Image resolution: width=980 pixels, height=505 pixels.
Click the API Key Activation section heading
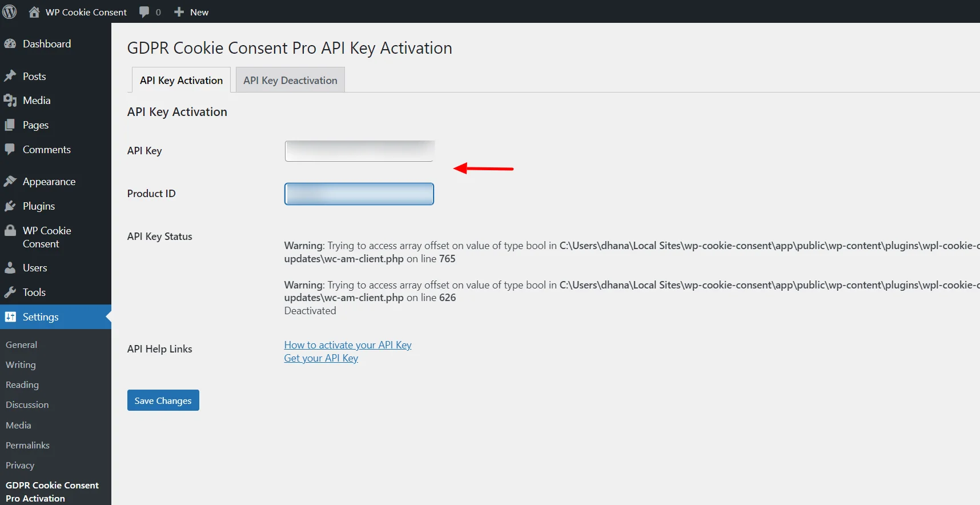tap(177, 112)
